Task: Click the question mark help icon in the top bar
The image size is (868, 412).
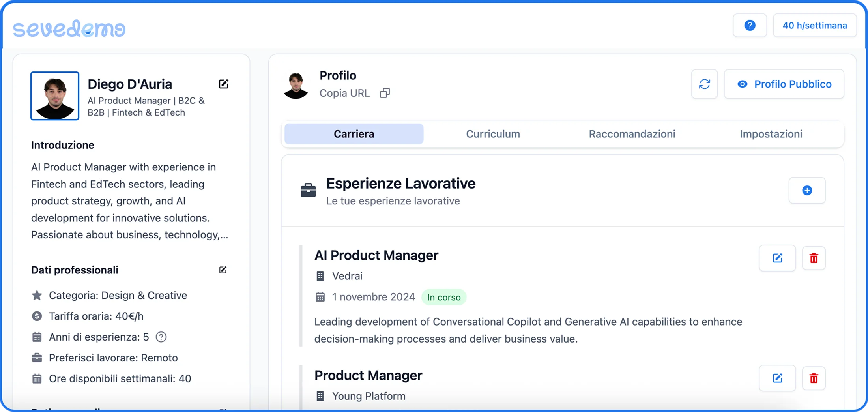Action: (750, 25)
